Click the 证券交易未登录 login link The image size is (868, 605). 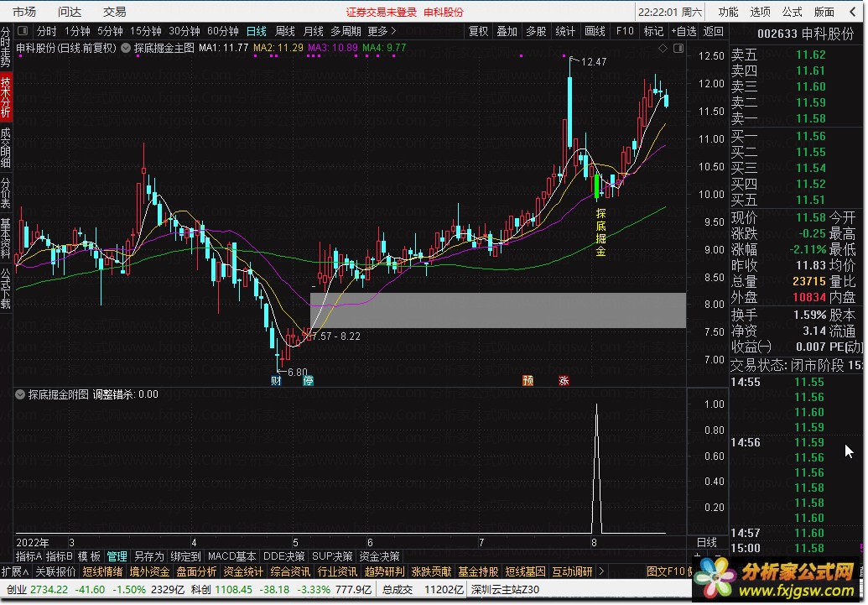click(x=382, y=13)
